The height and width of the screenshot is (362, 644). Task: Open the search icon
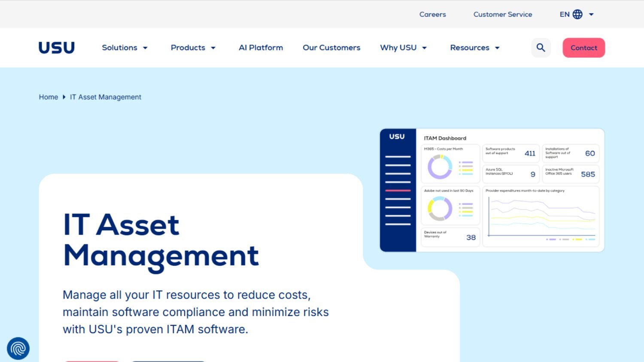tap(541, 48)
